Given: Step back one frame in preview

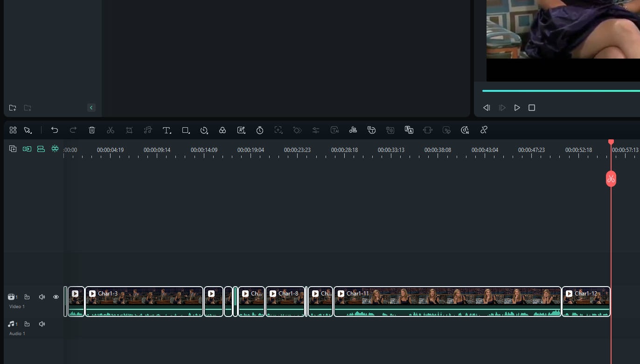Looking at the screenshot, I should pyautogui.click(x=487, y=108).
